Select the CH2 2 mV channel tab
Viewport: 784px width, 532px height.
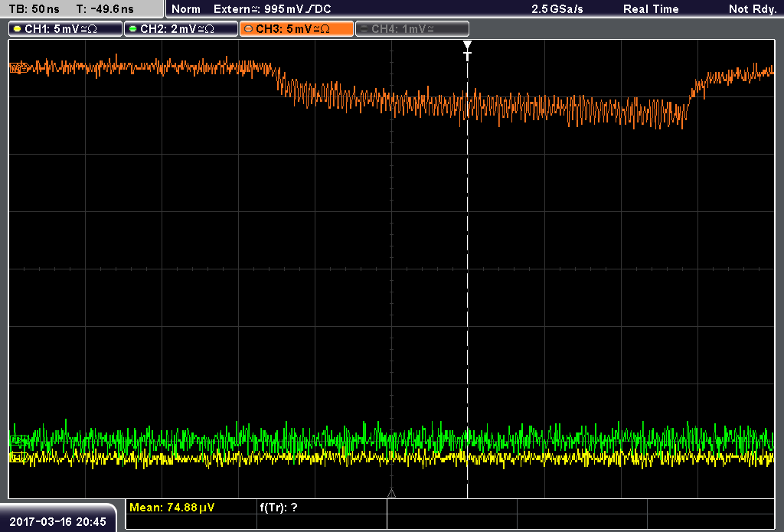pos(181,29)
